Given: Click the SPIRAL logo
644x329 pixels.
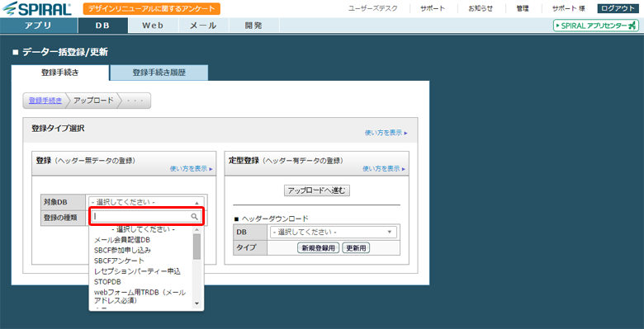Looking at the screenshot, I should click(x=36, y=8).
